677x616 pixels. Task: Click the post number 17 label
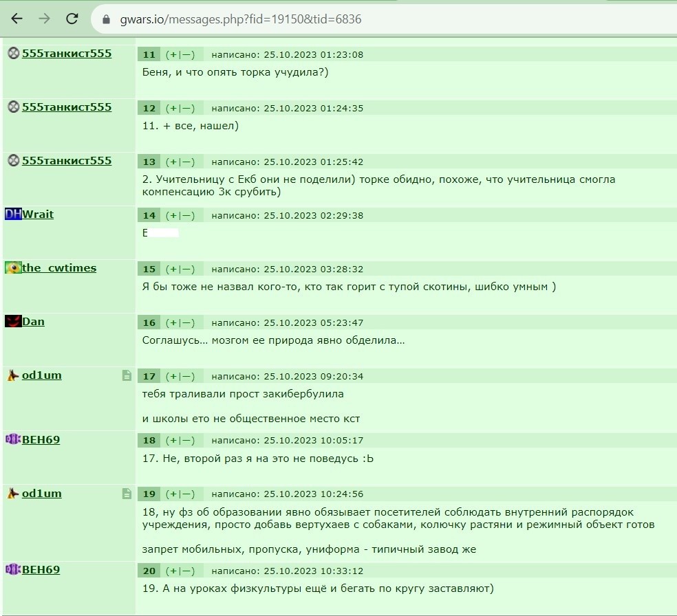149,377
